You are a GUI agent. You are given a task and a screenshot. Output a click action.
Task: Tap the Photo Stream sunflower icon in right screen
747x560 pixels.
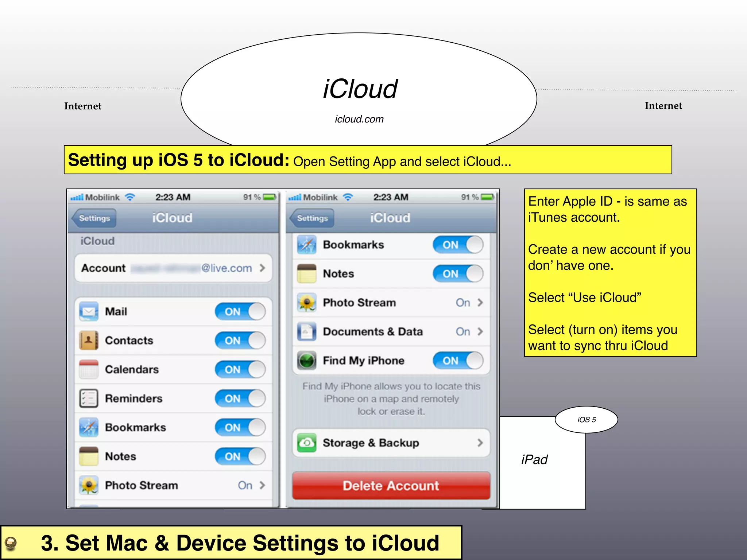[306, 303]
